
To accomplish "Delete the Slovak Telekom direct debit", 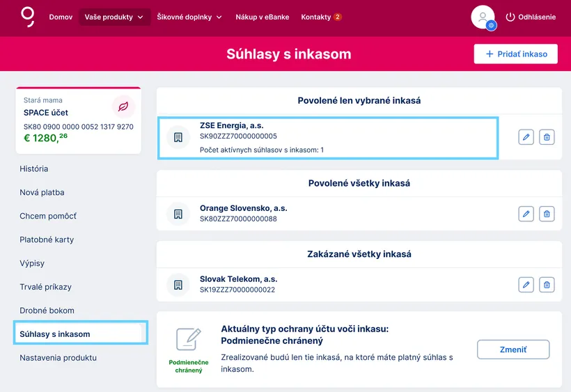I will coord(547,284).
